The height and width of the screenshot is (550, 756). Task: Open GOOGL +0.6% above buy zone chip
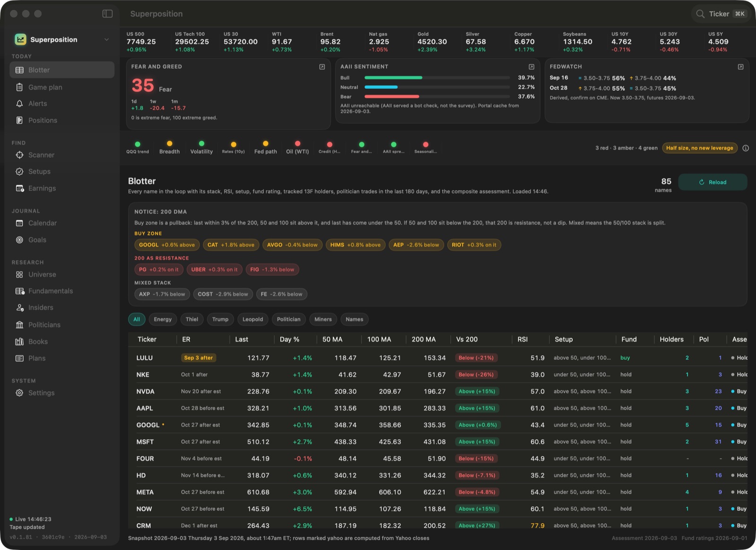167,245
